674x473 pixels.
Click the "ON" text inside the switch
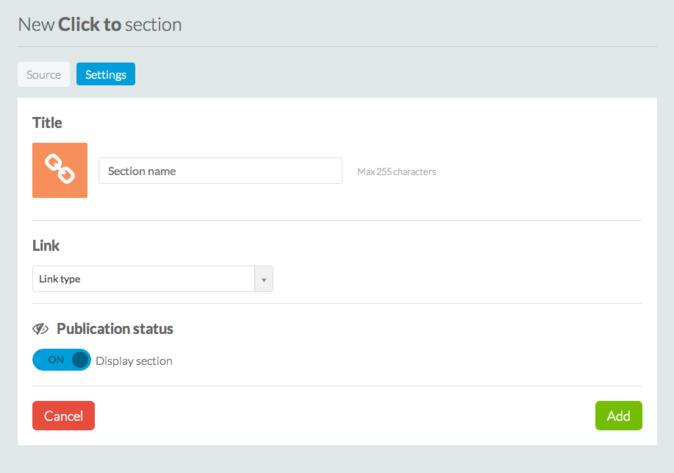pyautogui.click(x=55, y=360)
